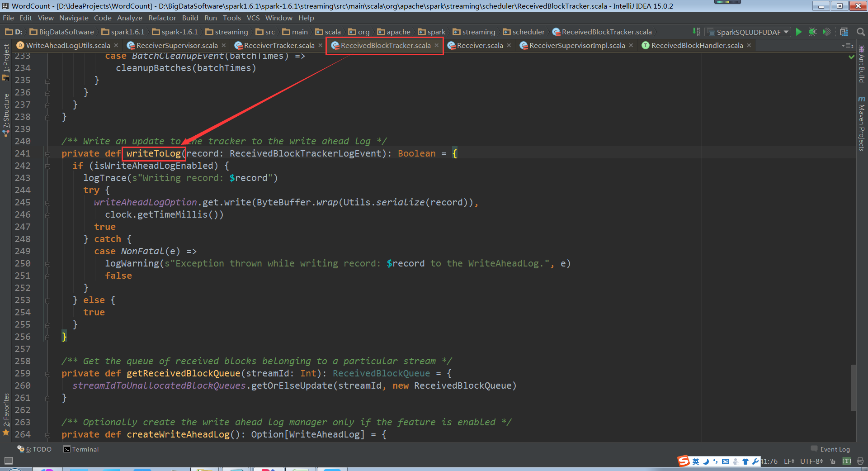Screen dimensions: 868x471
Task: Open the Analyze menu
Action: [130, 18]
